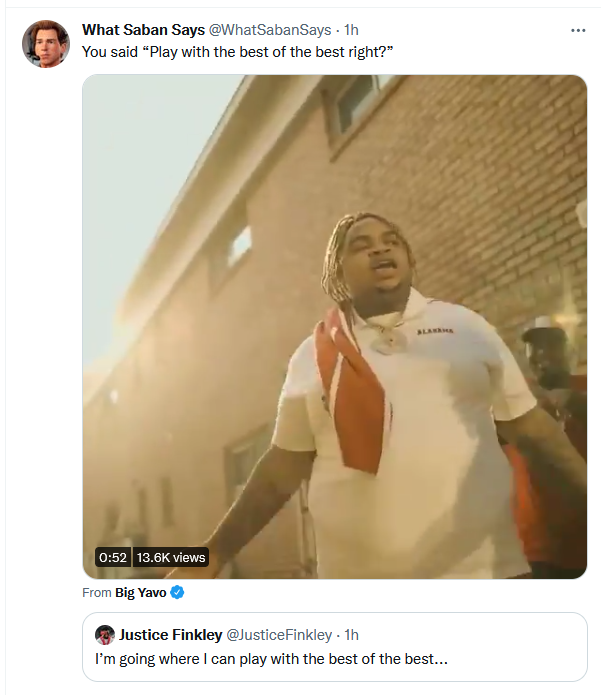The height and width of the screenshot is (695, 601).
Task: Open main tweet's 1h timestamp
Action: point(351,30)
